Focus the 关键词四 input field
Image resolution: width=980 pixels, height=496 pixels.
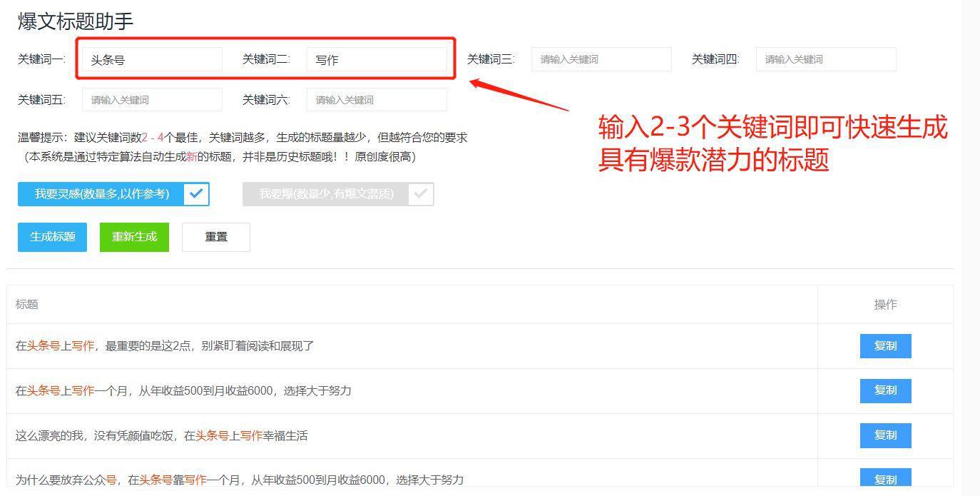(x=826, y=59)
